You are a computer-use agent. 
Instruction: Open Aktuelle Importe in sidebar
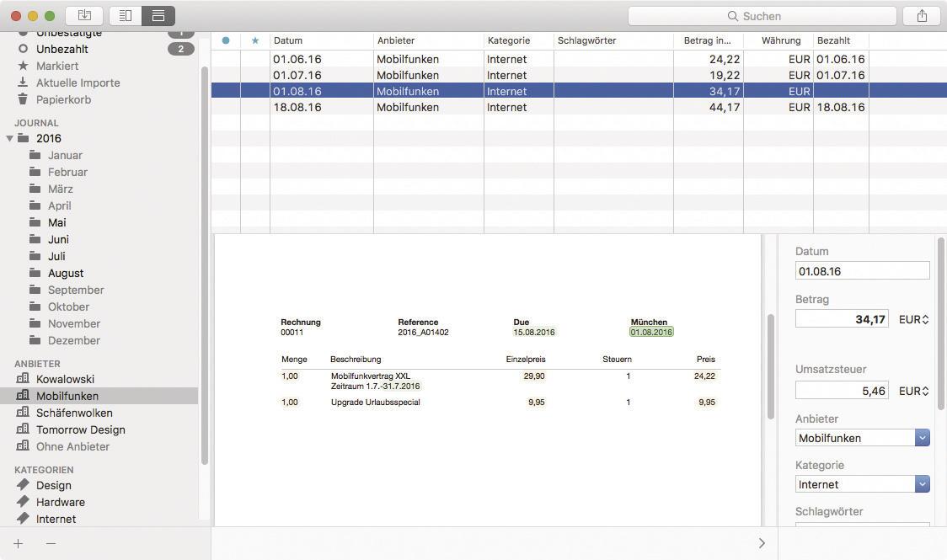[x=78, y=83]
